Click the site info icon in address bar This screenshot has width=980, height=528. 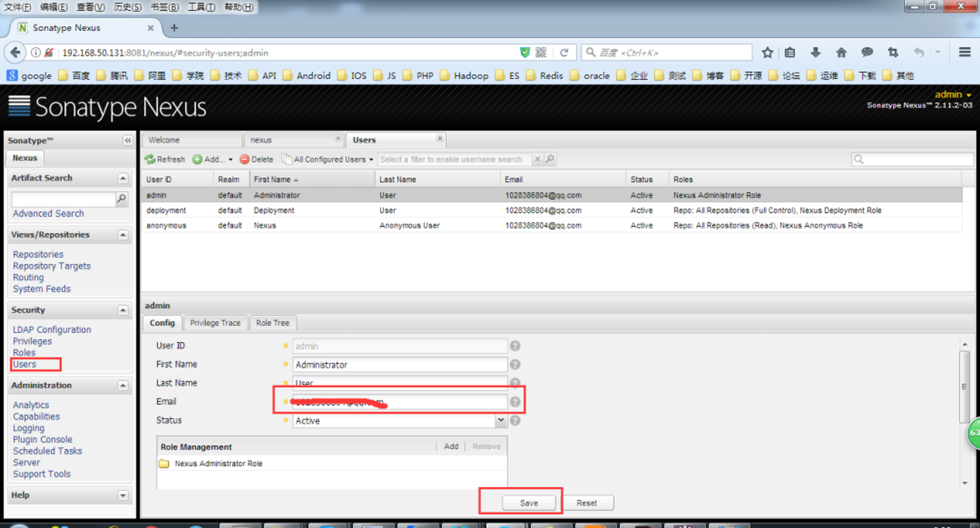(x=35, y=52)
